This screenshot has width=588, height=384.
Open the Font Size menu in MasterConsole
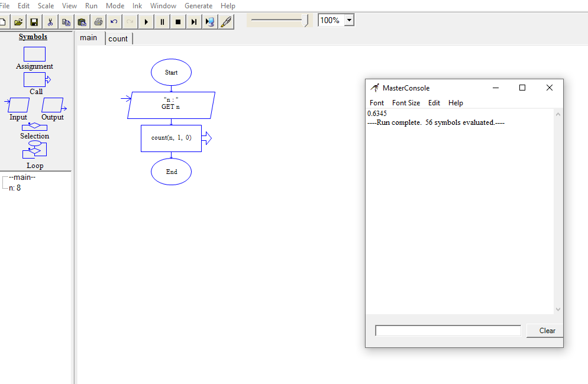pyautogui.click(x=406, y=102)
